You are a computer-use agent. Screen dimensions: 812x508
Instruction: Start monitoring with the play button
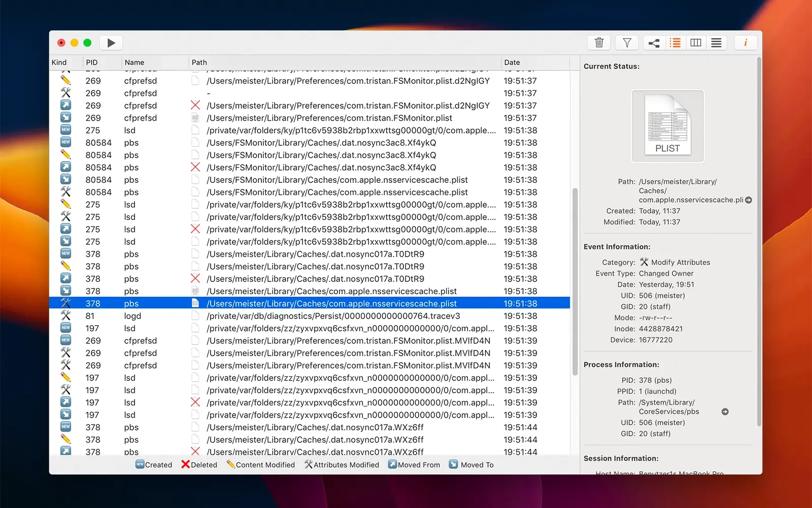(x=111, y=43)
